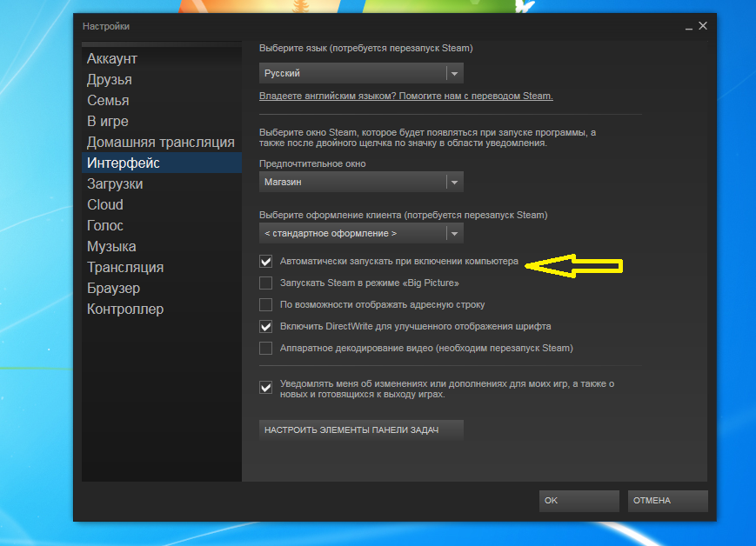Click the ОТМЕНА button
This screenshot has height=546, width=756.
pyautogui.click(x=668, y=501)
